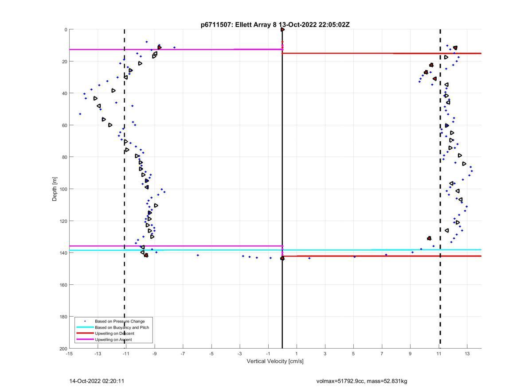The image size is (532, 392).
Task: Click the positive '5' x-axis tick label
Action: [353, 353]
